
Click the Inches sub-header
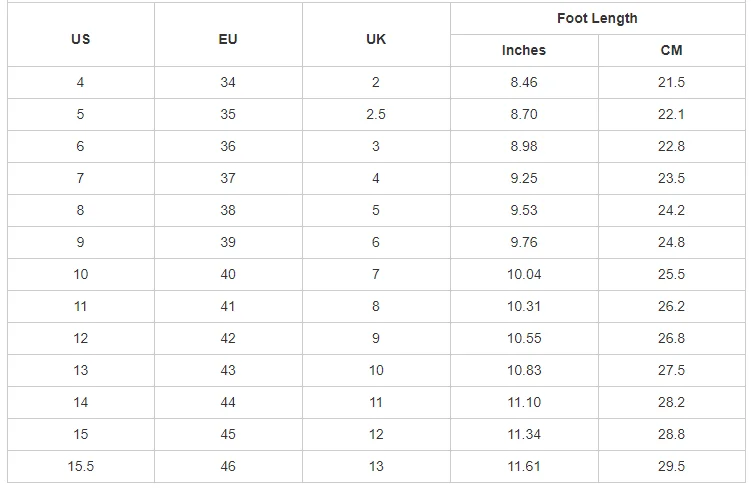tap(524, 50)
